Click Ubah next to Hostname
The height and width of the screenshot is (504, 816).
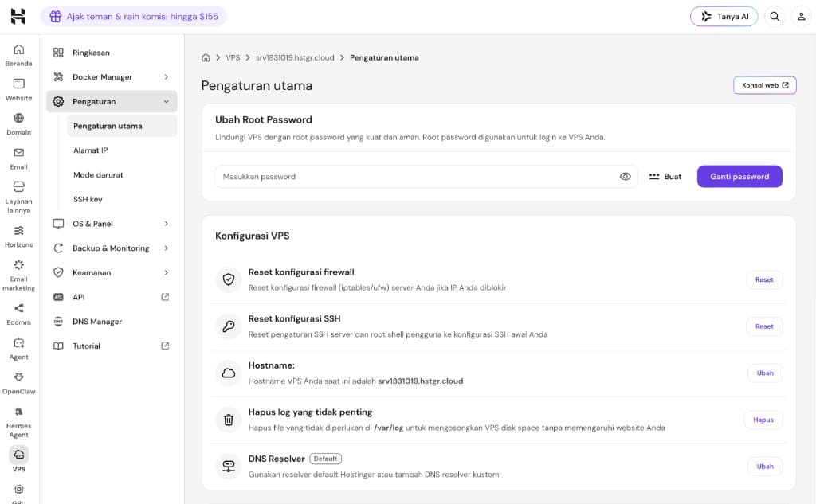pyautogui.click(x=765, y=373)
